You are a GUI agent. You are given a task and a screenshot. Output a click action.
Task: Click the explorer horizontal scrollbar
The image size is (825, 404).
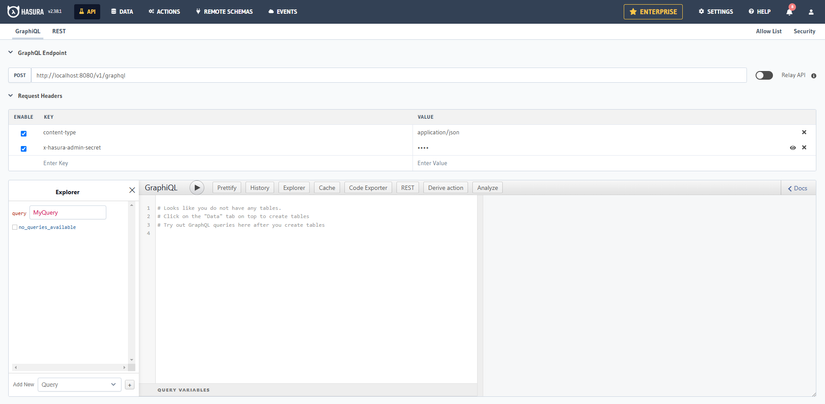click(68, 367)
